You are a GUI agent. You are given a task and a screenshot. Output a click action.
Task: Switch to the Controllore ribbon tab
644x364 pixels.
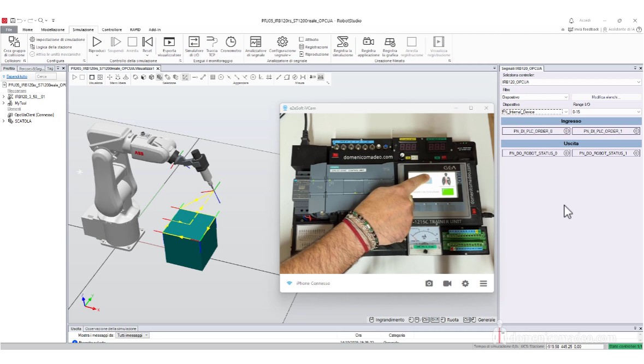[112, 29]
